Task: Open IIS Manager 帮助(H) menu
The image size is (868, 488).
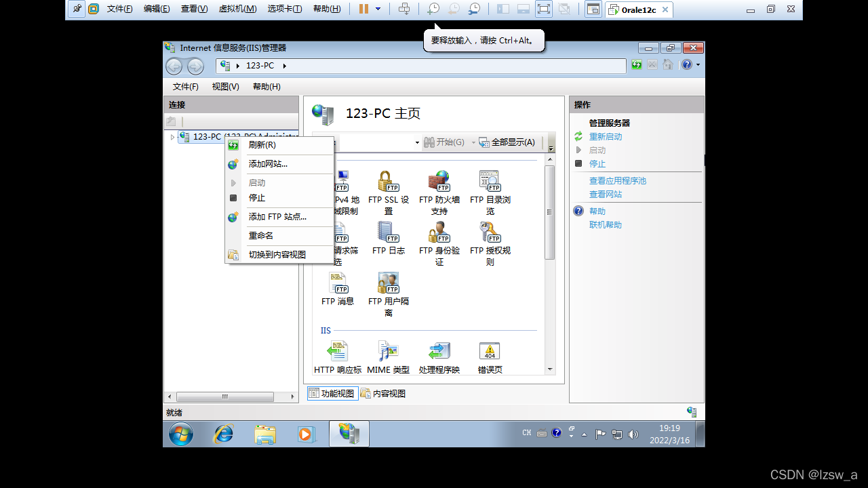Action: click(267, 87)
